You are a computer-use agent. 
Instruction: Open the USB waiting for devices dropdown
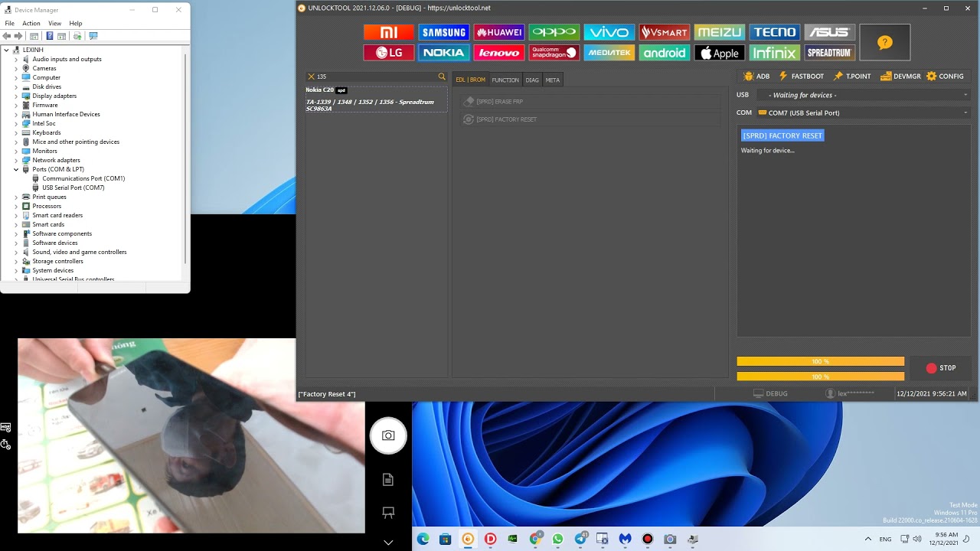pyautogui.click(x=864, y=95)
